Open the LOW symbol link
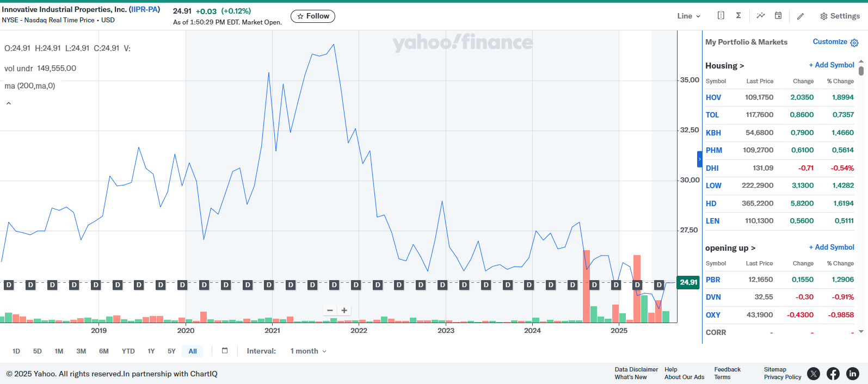Viewport: 868px width, 384px height. [x=713, y=185]
